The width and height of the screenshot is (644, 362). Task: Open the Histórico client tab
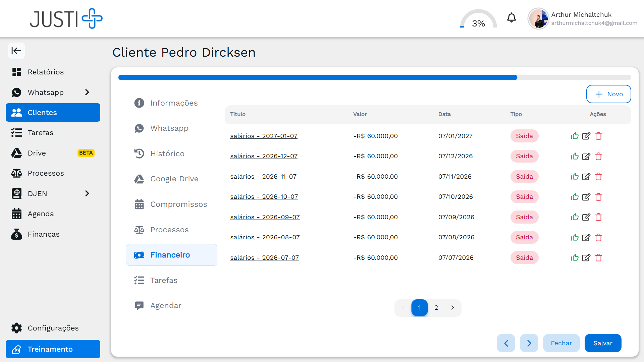pyautogui.click(x=167, y=154)
